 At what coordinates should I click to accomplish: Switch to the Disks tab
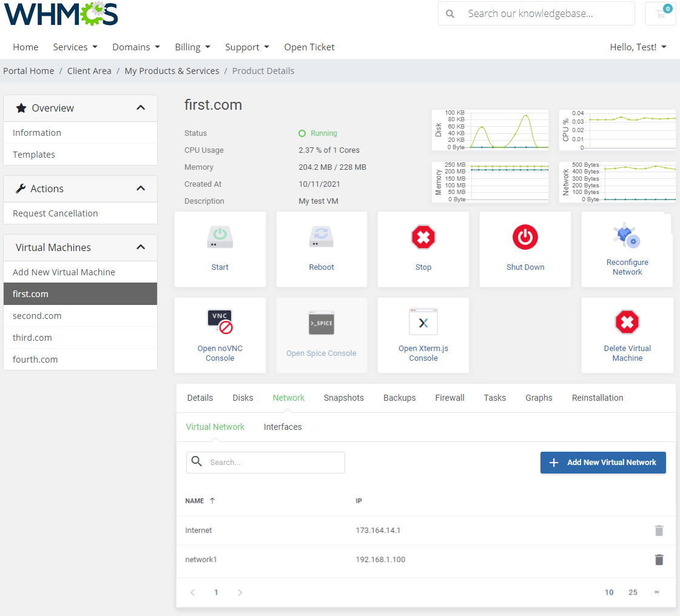click(243, 398)
